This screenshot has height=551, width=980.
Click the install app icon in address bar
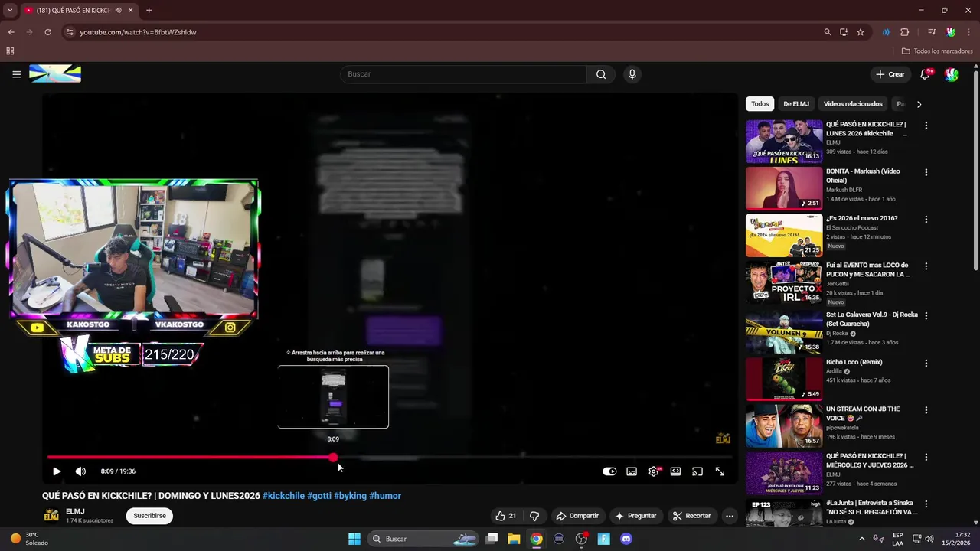(844, 32)
